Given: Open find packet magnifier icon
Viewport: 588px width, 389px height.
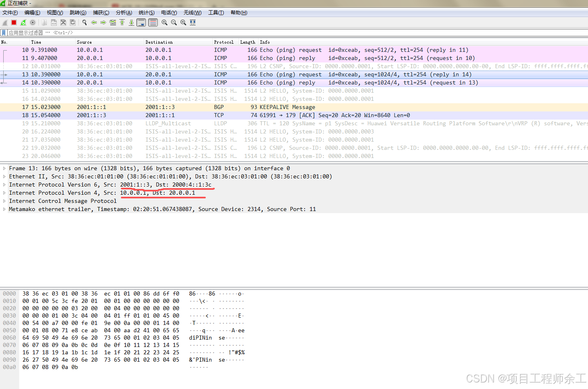Looking at the screenshot, I should tap(85, 23).
